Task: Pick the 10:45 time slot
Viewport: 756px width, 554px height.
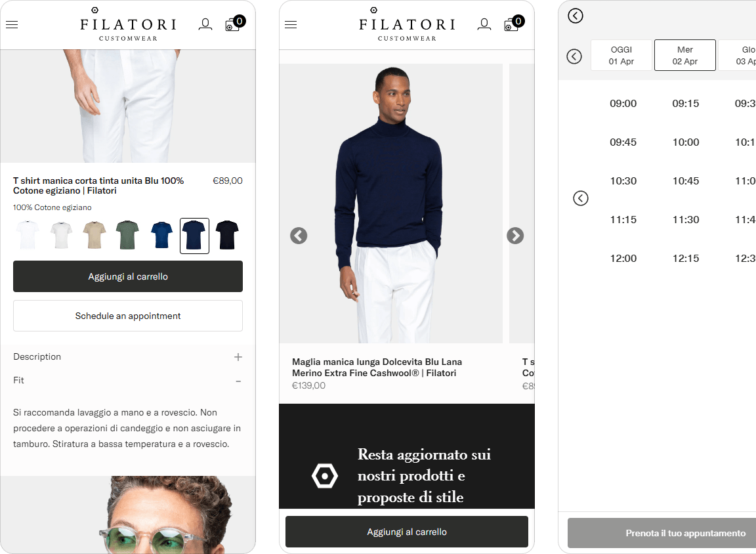Action: (686, 181)
